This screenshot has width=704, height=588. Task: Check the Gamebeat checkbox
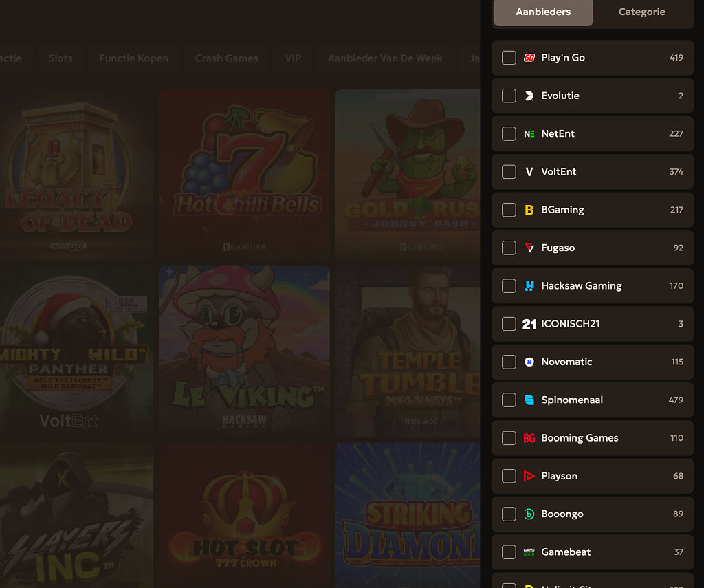pos(509,552)
